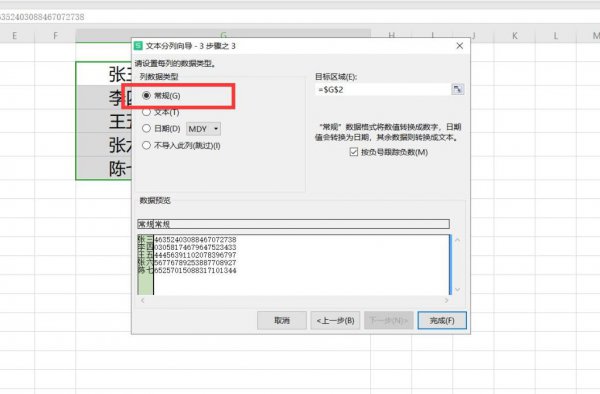This screenshot has height=394, width=600.
Task: Close the 文本分列向导 dialog
Action: [x=460, y=46]
